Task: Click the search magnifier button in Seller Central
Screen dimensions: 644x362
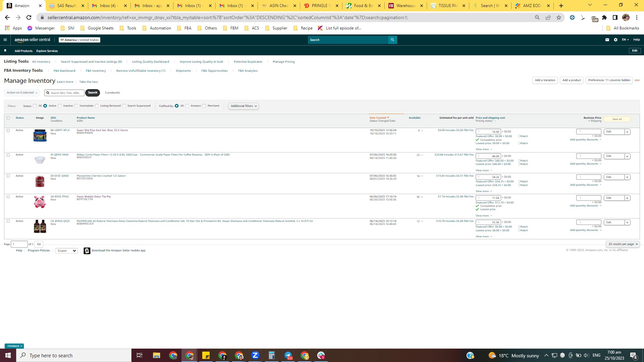Action: (x=392, y=40)
